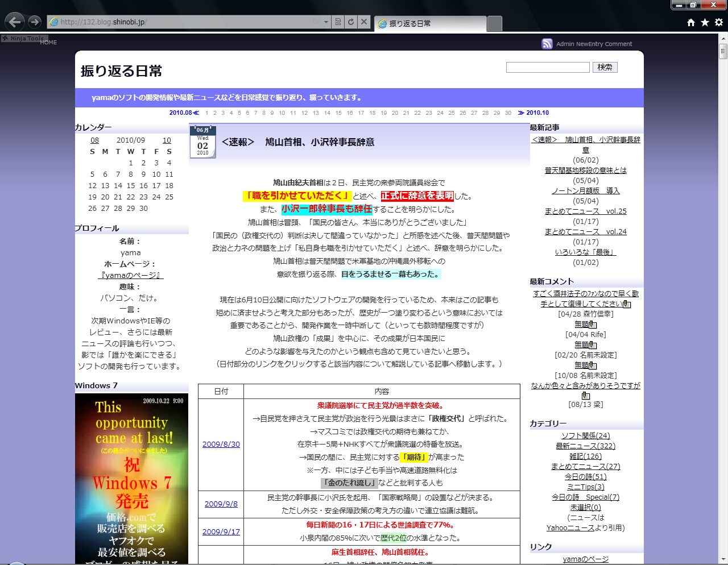This screenshot has width=728, height=565.
Task: Click day 30 in the top day-number strip
Action: [508, 113]
